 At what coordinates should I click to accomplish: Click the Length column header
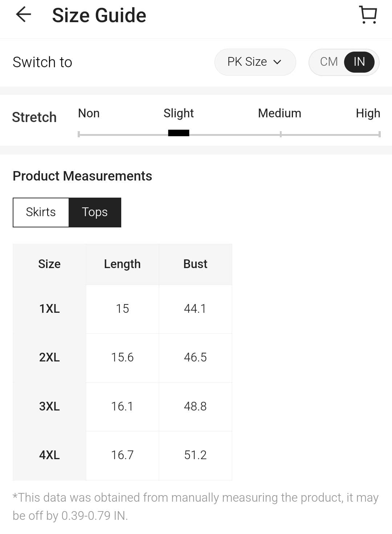click(x=122, y=264)
